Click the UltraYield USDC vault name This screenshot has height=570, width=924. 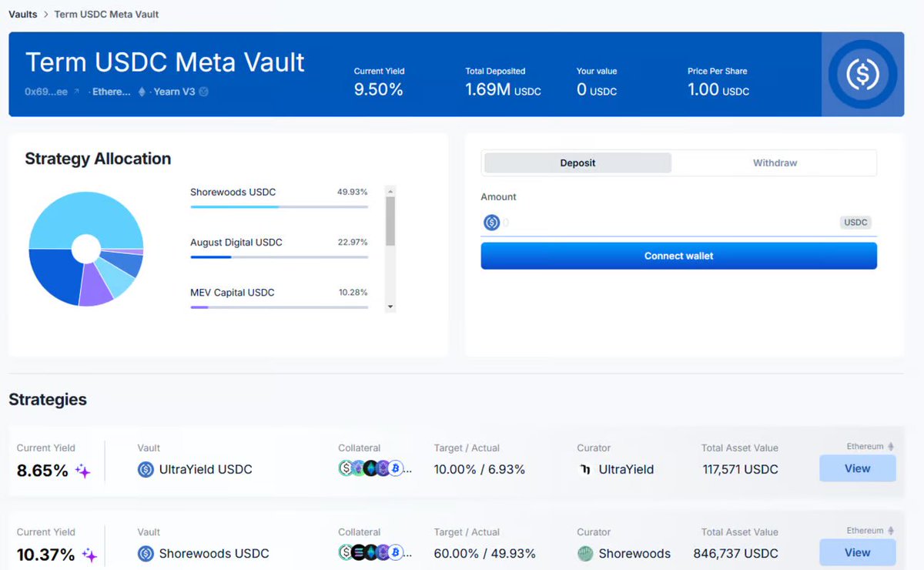coord(206,469)
